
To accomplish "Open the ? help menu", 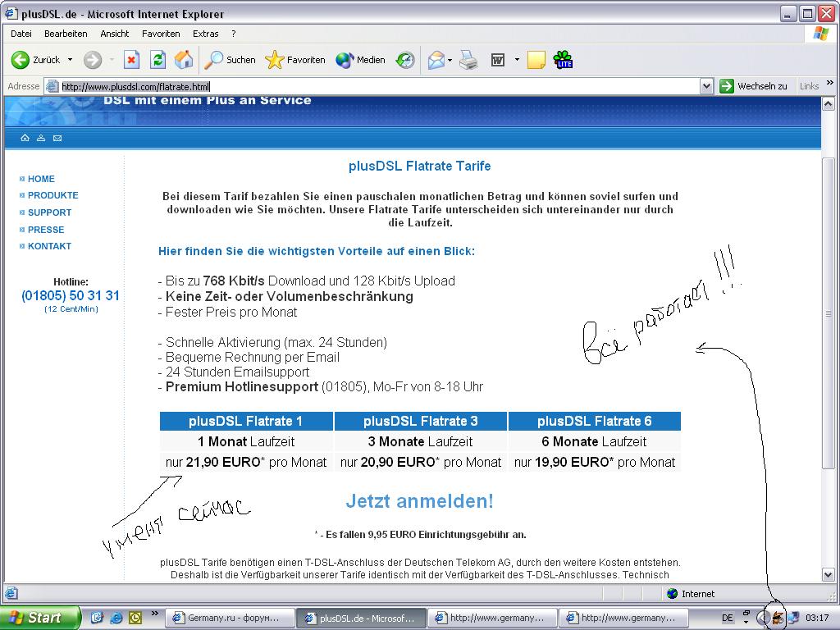I will (x=234, y=34).
